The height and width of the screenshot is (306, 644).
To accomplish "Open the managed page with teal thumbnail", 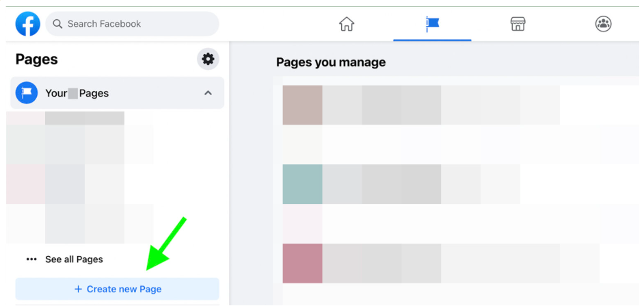I will (302, 184).
